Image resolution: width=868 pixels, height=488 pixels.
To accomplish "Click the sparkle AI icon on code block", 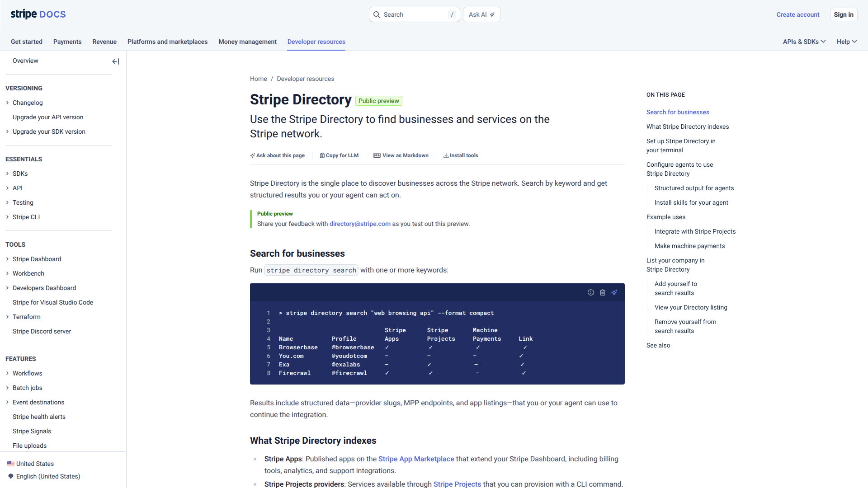I will (x=614, y=292).
